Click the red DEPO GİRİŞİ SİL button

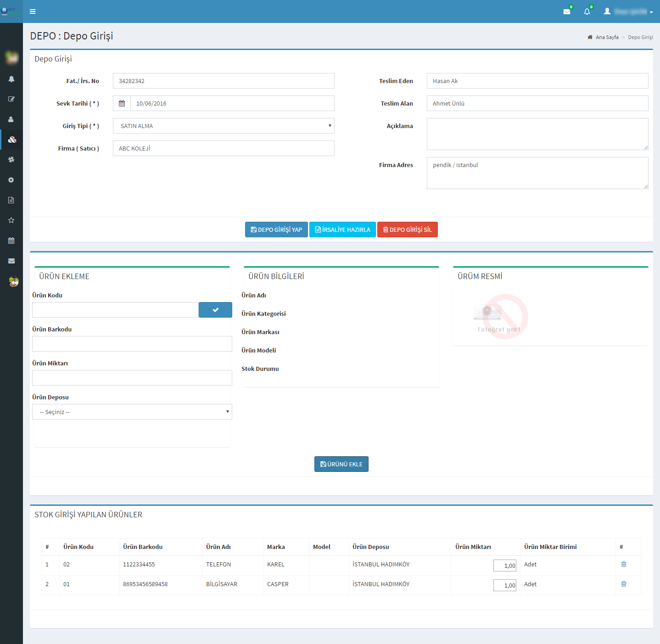pyautogui.click(x=407, y=230)
